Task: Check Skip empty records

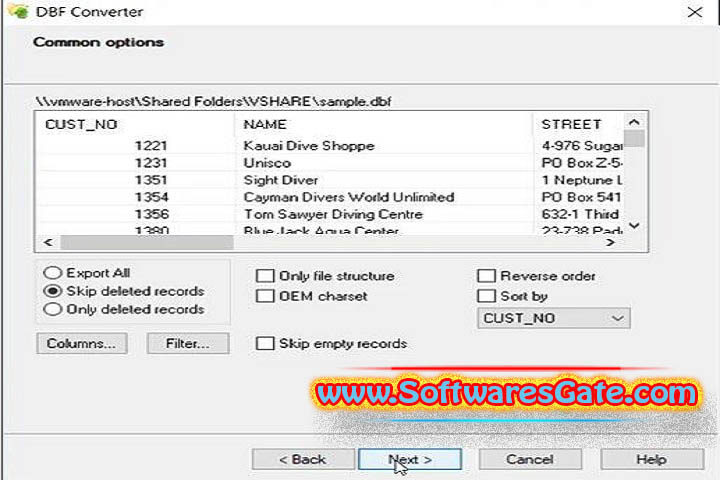Action: (x=265, y=343)
